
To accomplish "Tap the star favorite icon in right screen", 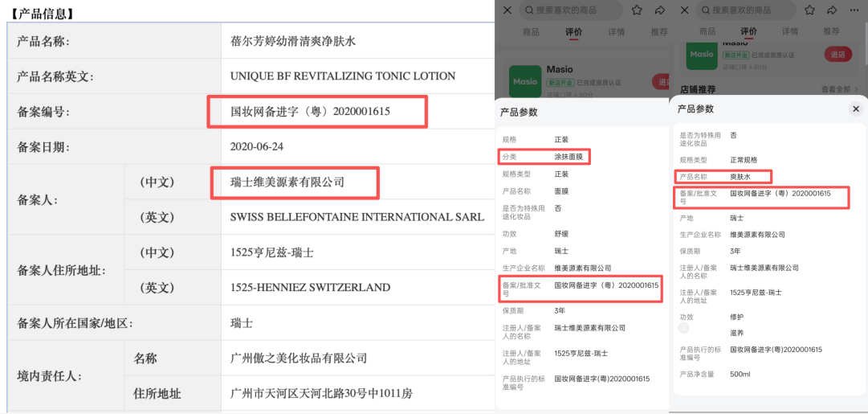I will (x=810, y=10).
